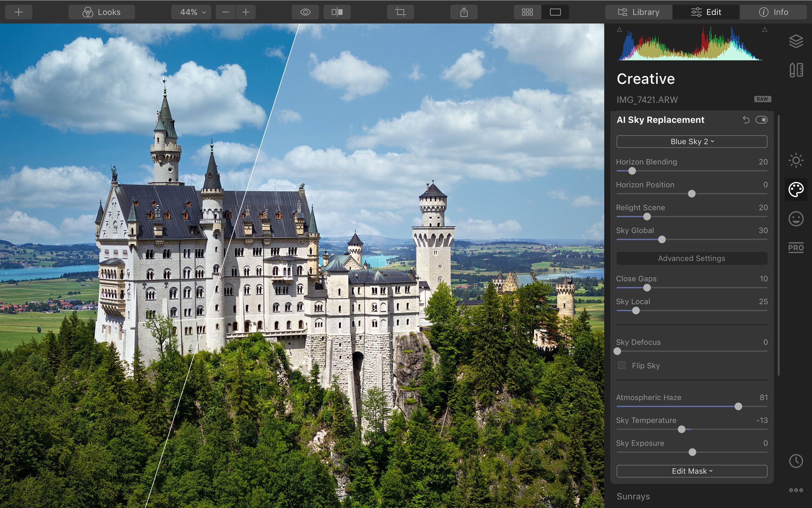812x508 pixels.
Task: Enable the Flip Sky checkbox
Action: [622, 365]
